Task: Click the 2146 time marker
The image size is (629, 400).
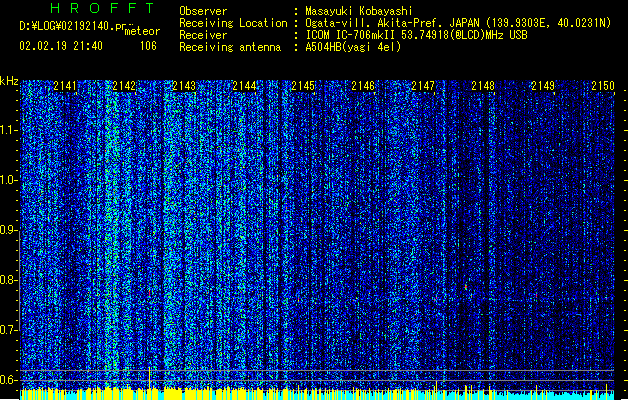Action: [x=363, y=86]
